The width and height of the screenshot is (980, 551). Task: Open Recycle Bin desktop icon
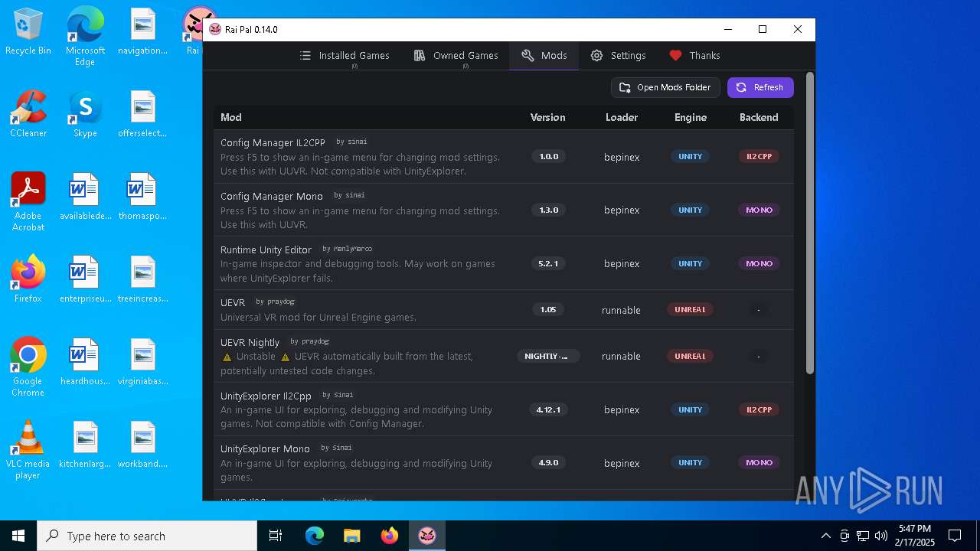(x=28, y=33)
